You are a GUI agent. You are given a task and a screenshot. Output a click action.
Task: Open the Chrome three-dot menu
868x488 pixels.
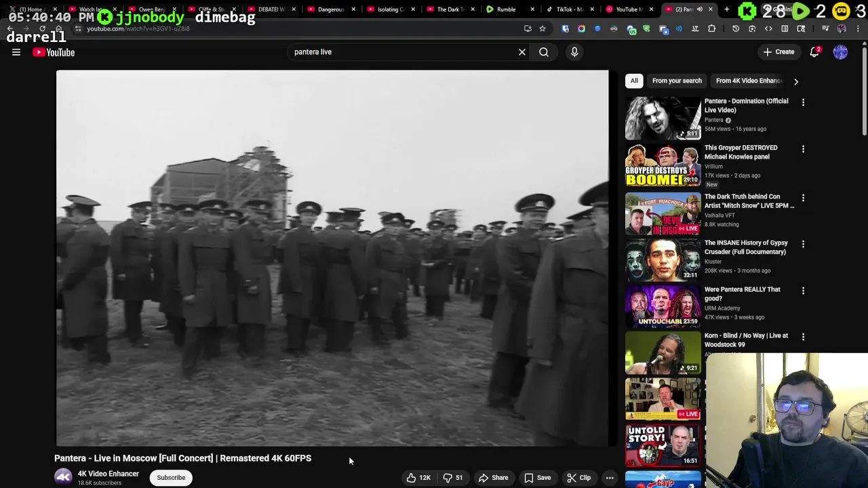pos(858,28)
